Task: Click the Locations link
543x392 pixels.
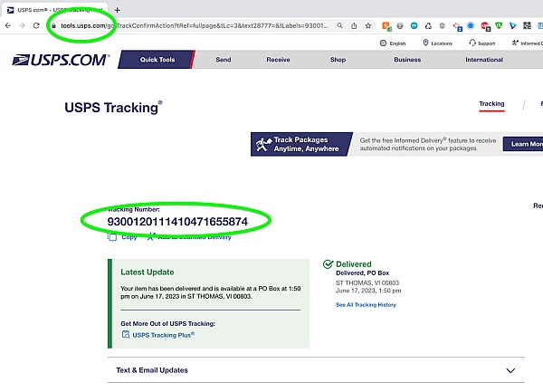Action: 438,43
